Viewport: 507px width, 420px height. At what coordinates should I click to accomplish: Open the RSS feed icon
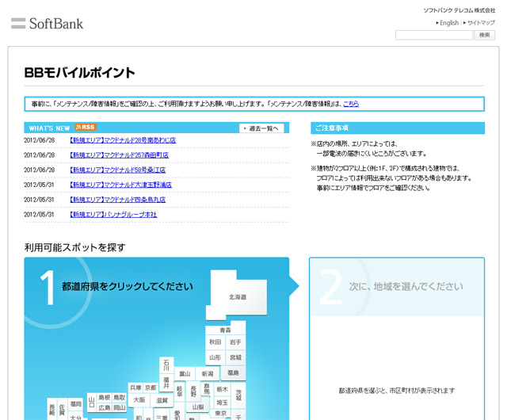point(85,127)
